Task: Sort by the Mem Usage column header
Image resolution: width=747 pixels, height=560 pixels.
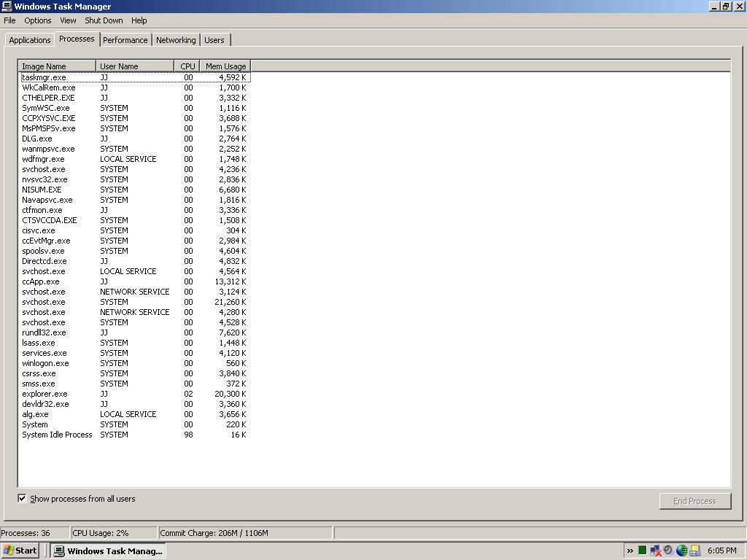Action: (x=225, y=66)
